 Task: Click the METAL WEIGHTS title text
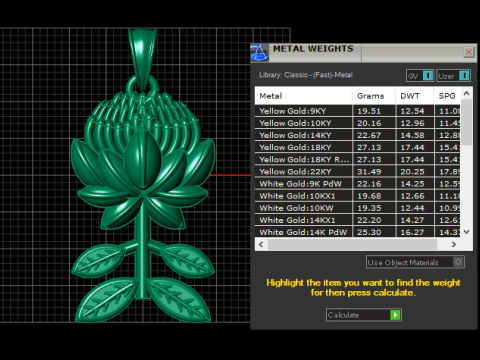tap(313, 49)
